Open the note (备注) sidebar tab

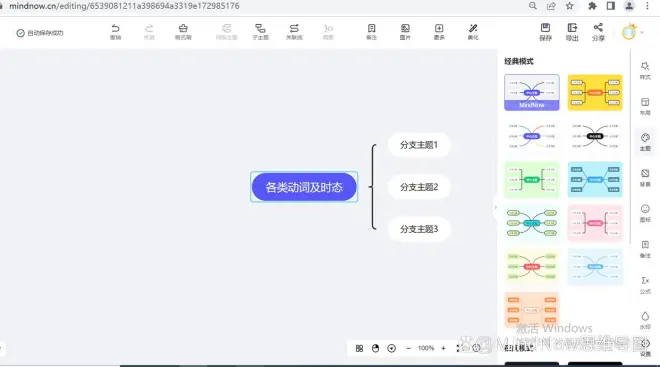click(x=645, y=249)
